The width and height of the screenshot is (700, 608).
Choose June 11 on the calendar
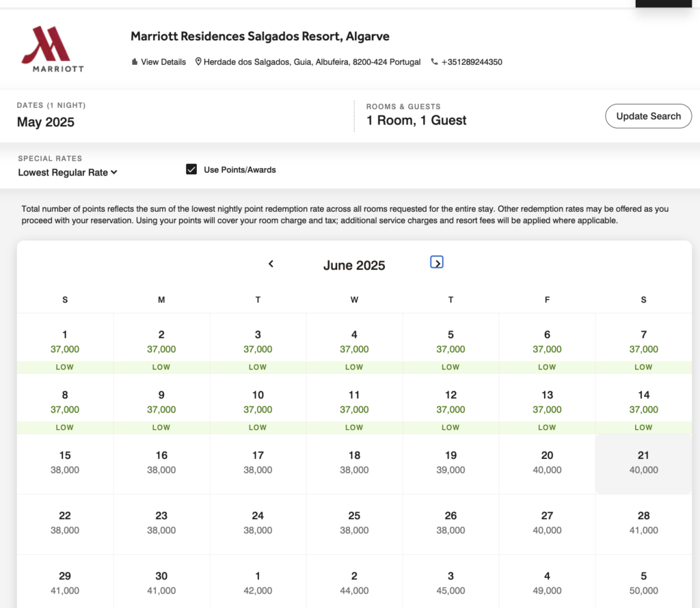[355, 404]
